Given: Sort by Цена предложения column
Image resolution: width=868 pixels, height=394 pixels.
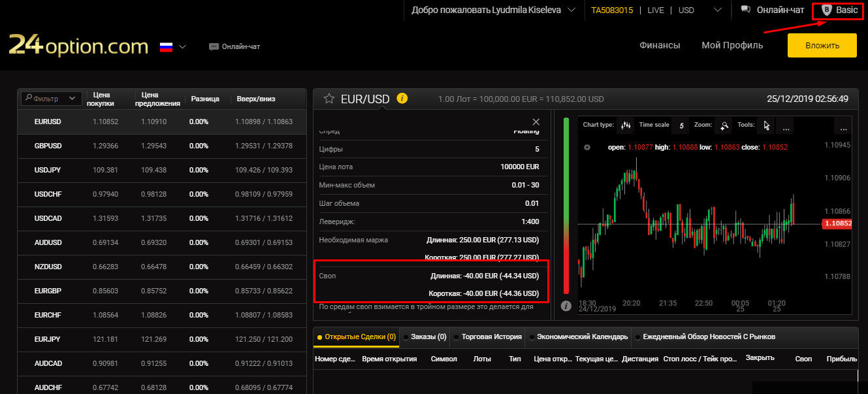Looking at the screenshot, I should click(157, 99).
